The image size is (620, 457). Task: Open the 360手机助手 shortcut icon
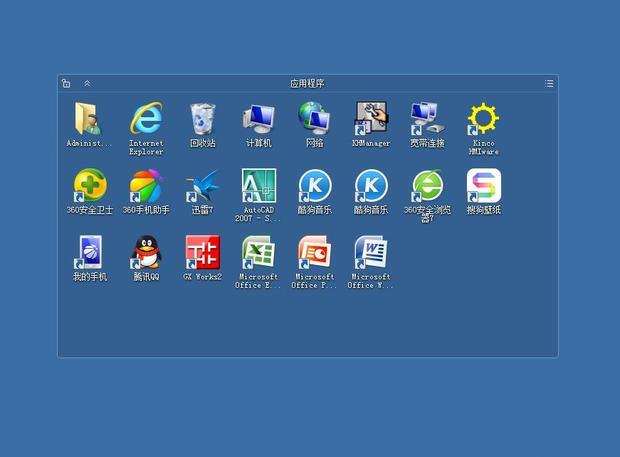[x=146, y=185]
